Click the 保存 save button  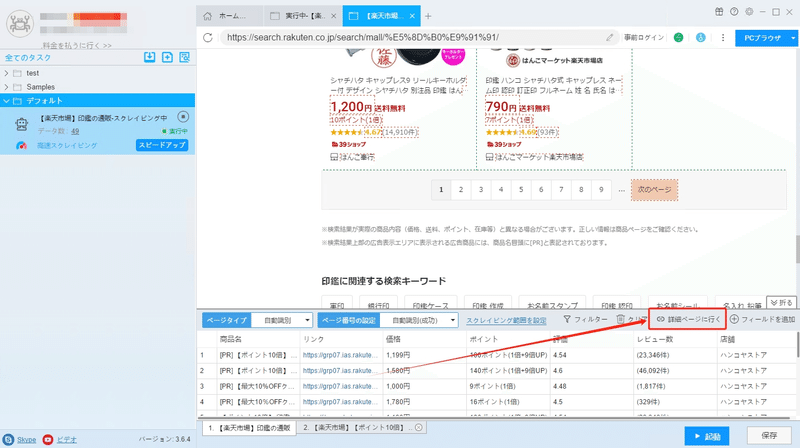tap(769, 436)
